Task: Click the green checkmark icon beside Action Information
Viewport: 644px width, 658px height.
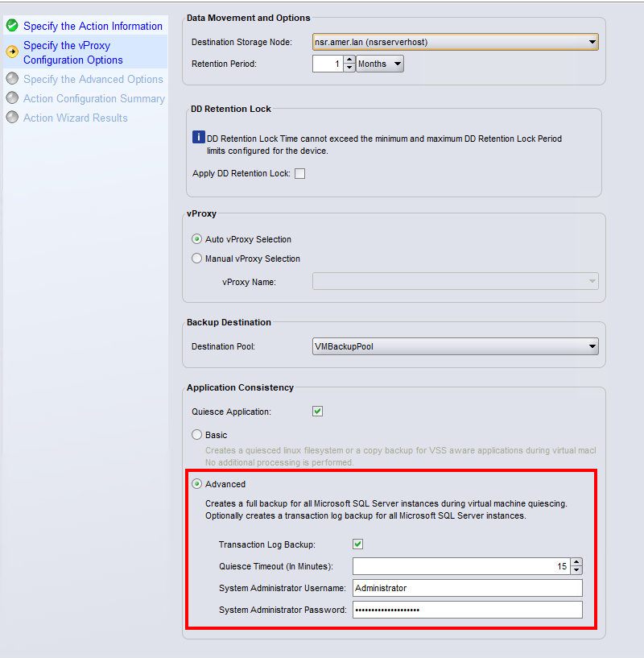Action: pyautogui.click(x=12, y=26)
